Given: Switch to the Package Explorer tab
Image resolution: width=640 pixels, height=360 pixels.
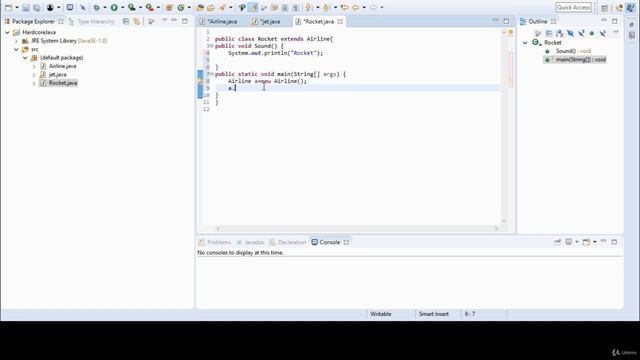Looking at the screenshot, I should point(33,21).
